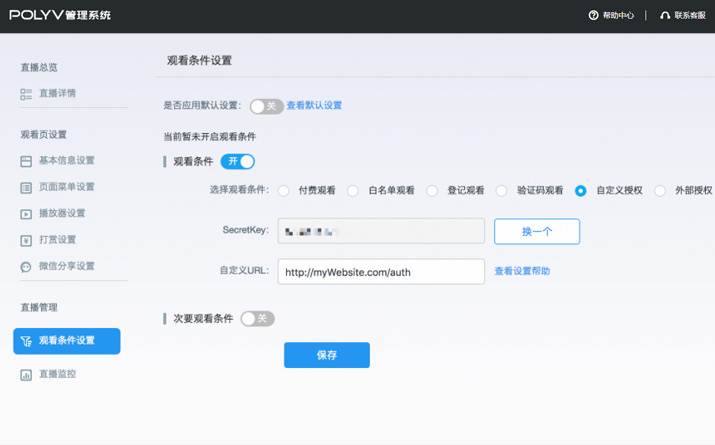Viewport: 715px width, 445px height.
Task: Select the 白名单观看 radio option
Action: [353, 191]
